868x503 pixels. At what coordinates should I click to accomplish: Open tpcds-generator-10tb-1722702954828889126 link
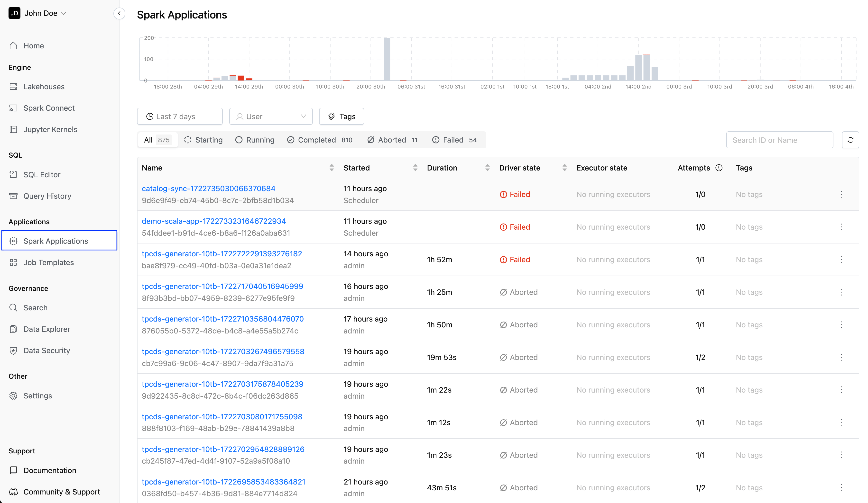tap(223, 449)
